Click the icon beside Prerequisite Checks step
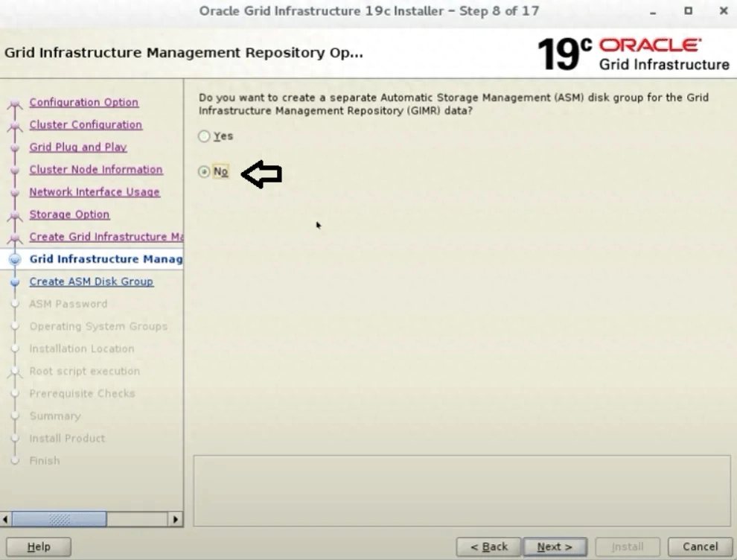Screen dimensions: 737x560 (x=16, y=393)
